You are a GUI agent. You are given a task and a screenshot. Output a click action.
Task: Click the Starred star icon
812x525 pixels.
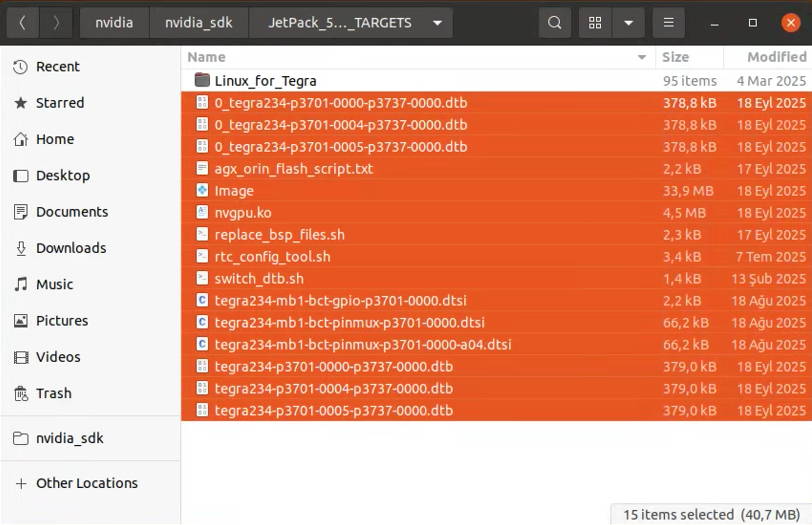coord(21,103)
